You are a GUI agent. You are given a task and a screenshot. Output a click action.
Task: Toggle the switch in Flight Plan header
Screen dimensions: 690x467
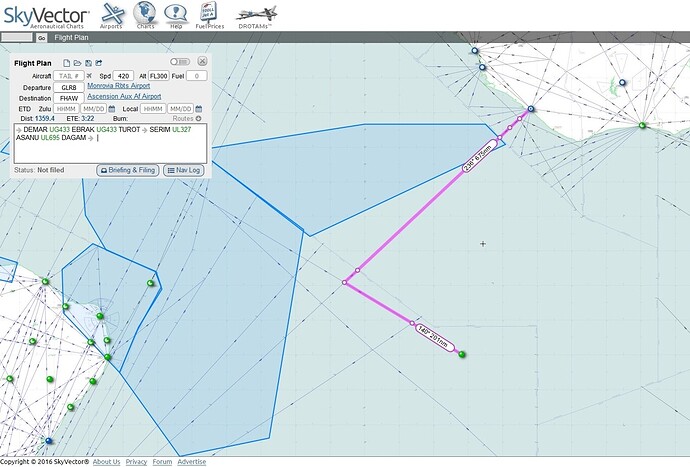click(x=179, y=63)
